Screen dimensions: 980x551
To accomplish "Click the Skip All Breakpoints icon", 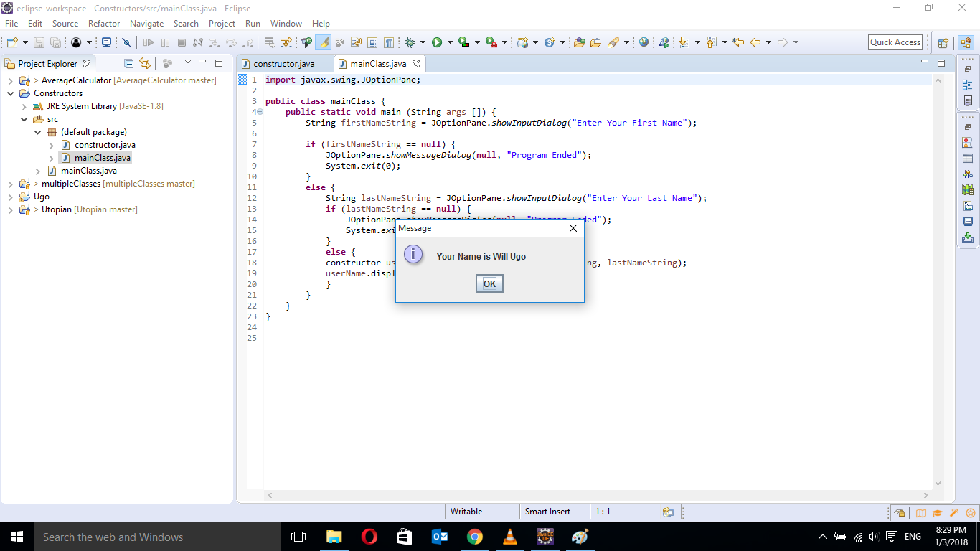I will [126, 42].
